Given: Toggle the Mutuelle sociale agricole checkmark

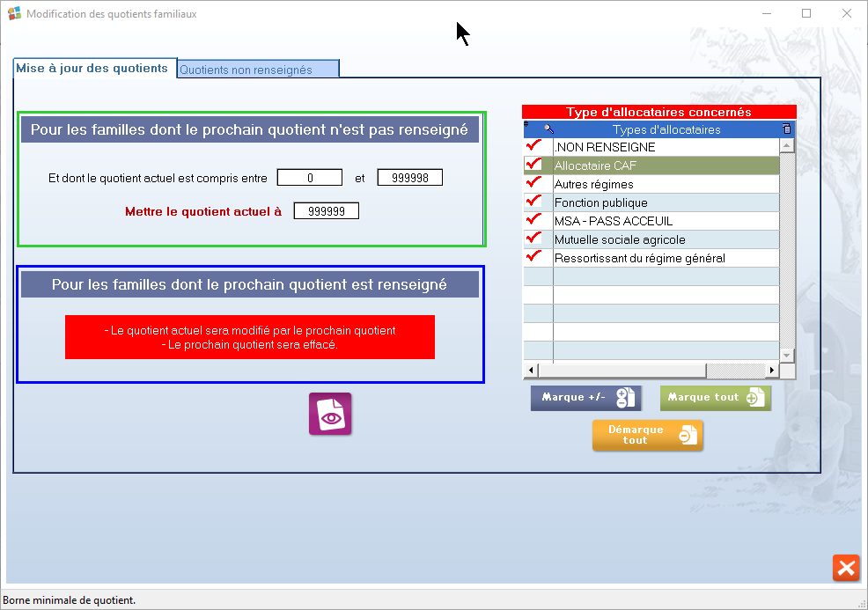Looking at the screenshot, I should [x=533, y=239].
